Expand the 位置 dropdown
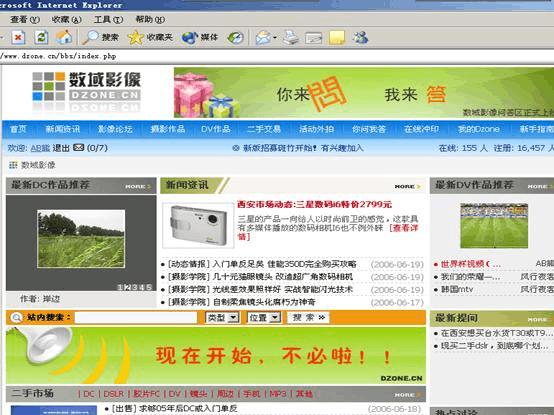The image size is (554, 415). [264, 318]
